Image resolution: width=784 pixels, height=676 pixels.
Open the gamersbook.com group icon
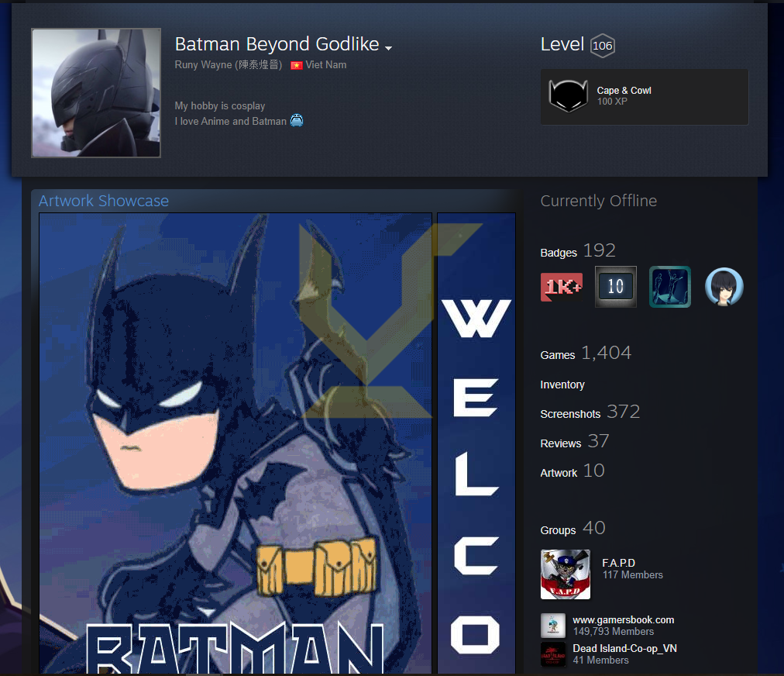pyautogui.click(x=553, y=626)
